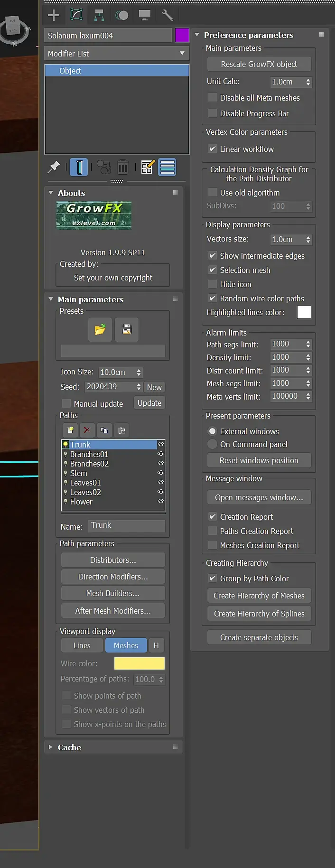Click the Pin Stack icon
Viewport: 335px width, 868px height.
tap(54, 167)
